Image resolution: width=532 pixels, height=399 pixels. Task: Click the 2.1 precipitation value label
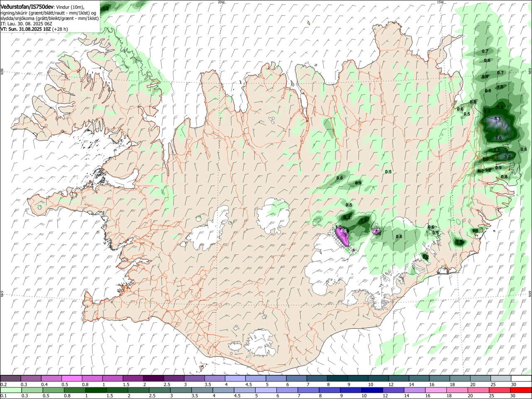click(497, 150)
